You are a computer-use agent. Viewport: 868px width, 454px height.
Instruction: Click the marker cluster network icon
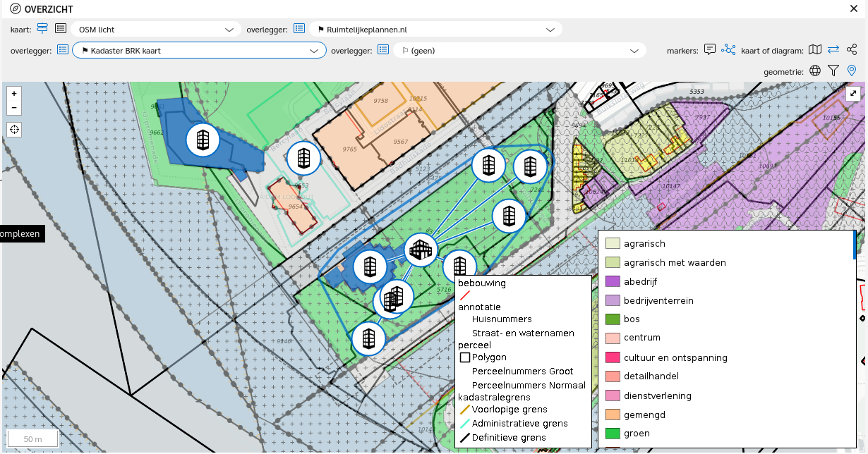click(728, 50)
